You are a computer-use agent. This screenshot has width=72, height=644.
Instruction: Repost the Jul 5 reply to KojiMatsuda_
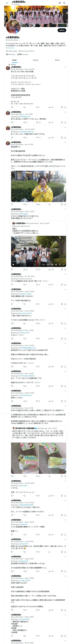pos(25,122)
